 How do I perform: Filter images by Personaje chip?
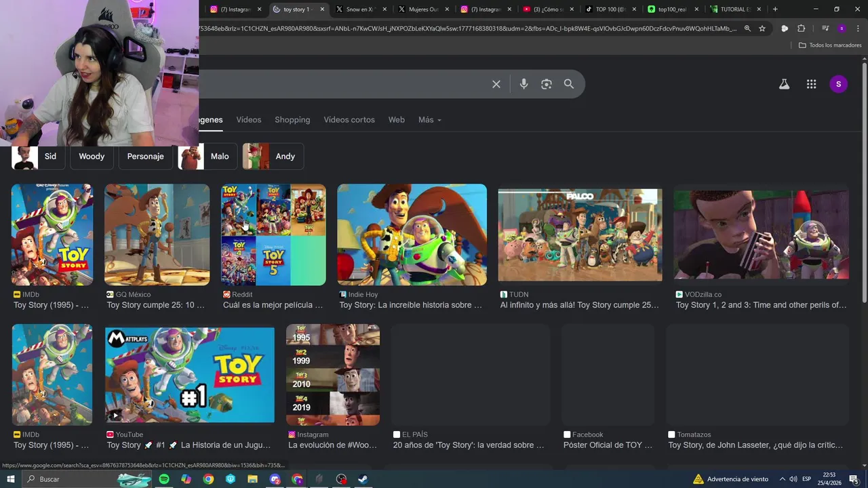click(x=145, y=157)
